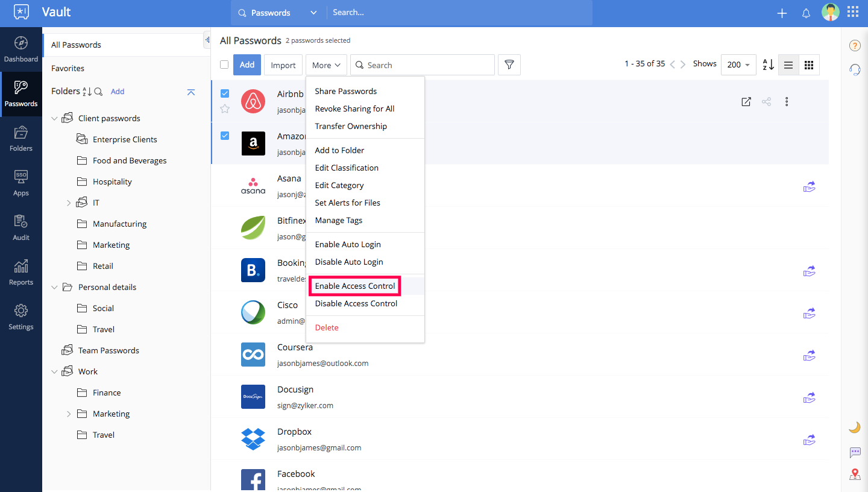
Task: Toggle A-Z sort order for passwords
Action: [x=768, y=65]
